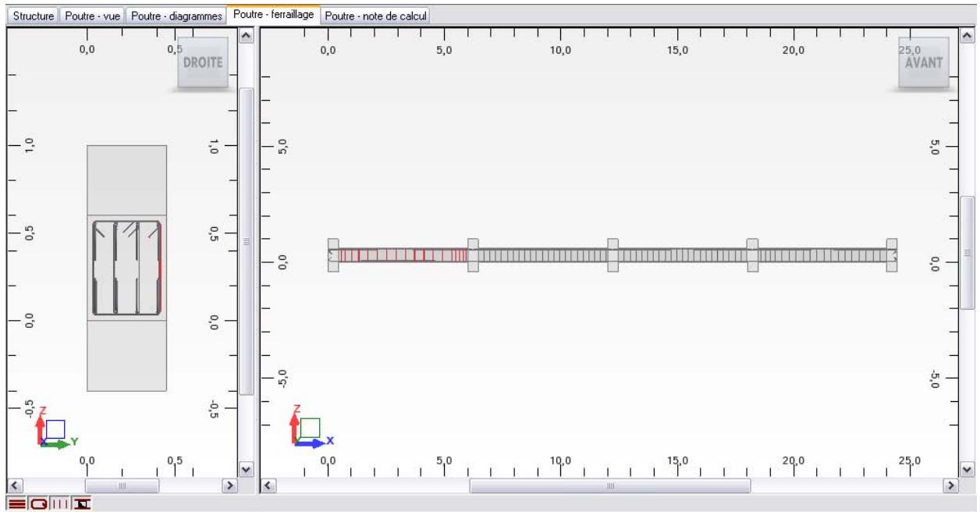Switch to the Structure tab
This screenshot has width=980, height=512.
(x=34, y=16)
